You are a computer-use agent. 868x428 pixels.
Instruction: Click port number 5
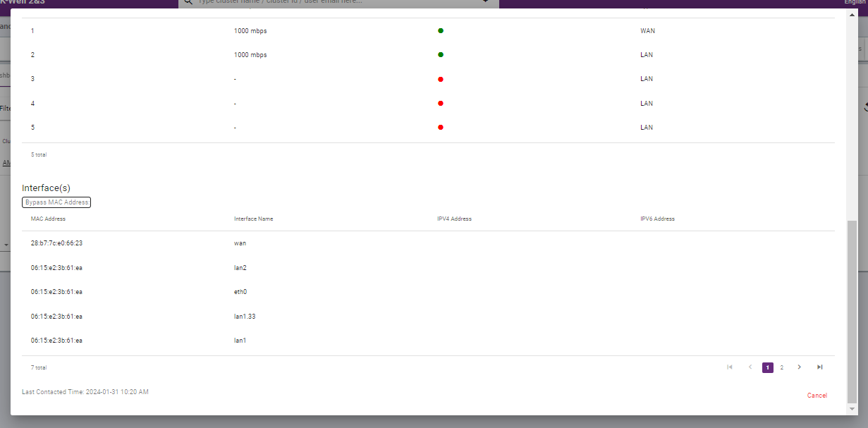pyautogui.click(x=32, y=128)
